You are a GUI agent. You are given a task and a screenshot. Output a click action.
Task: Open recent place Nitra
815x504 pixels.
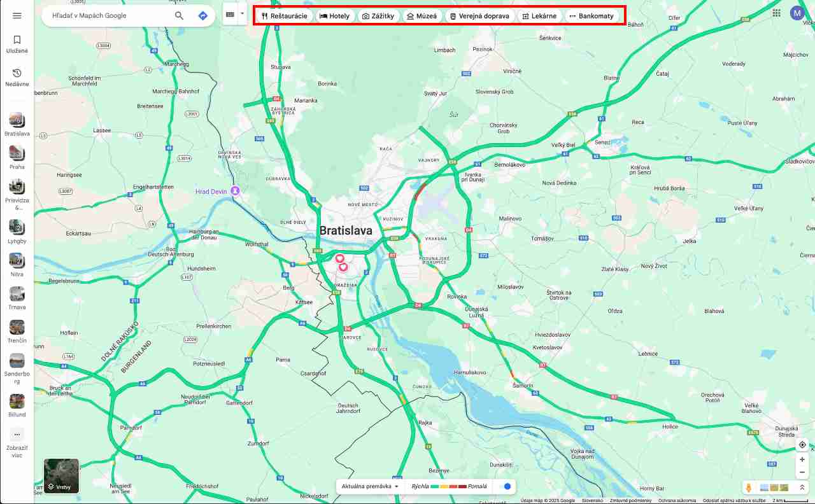point(17,265)
